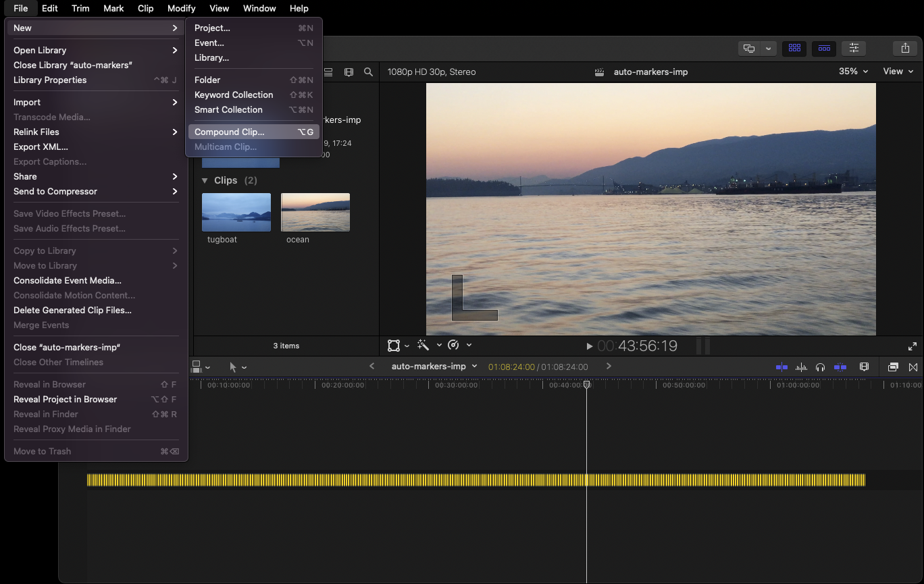This screenshot has height=584, width=924.
Task: Click Export XML in File menu
Action: coord(41,147)
